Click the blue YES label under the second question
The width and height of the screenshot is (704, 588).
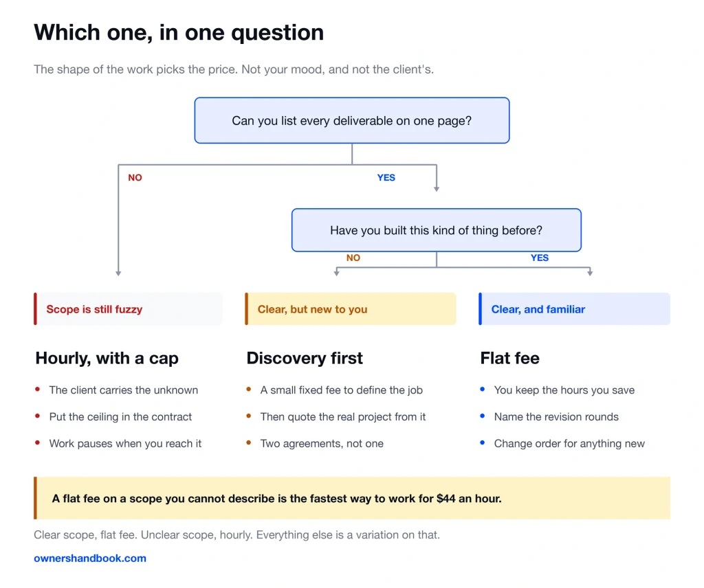point(539,258)
